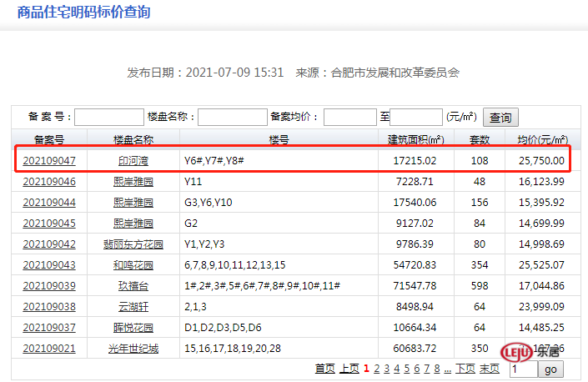Click the 查询 search button
This screenshot has height=382, width=588.
[500, 118]
